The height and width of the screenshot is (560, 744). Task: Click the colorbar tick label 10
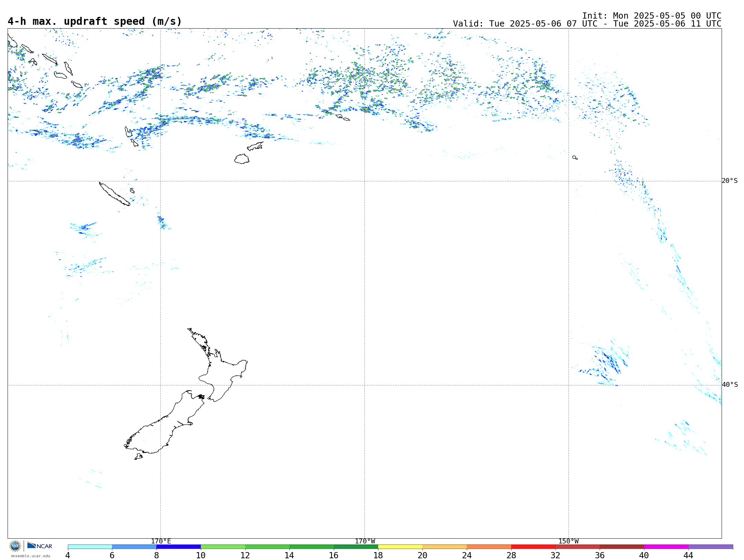click(x=201, y=555)
